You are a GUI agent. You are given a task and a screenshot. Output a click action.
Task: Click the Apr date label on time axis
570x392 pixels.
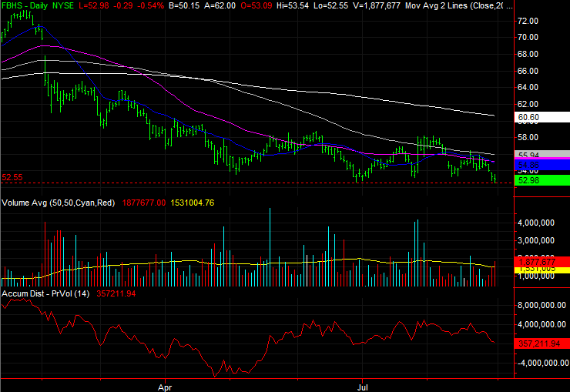pos(165,387)
